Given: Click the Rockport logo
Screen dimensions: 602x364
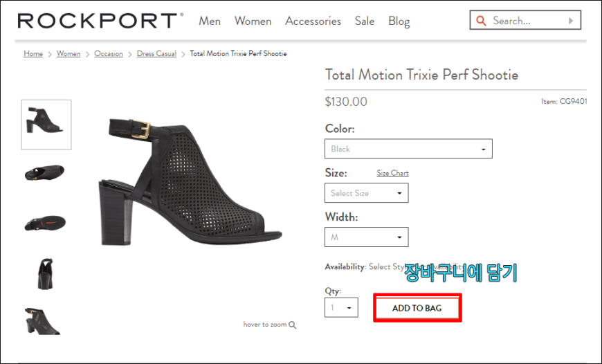Looking at the screenshot, I should (100, 21).
